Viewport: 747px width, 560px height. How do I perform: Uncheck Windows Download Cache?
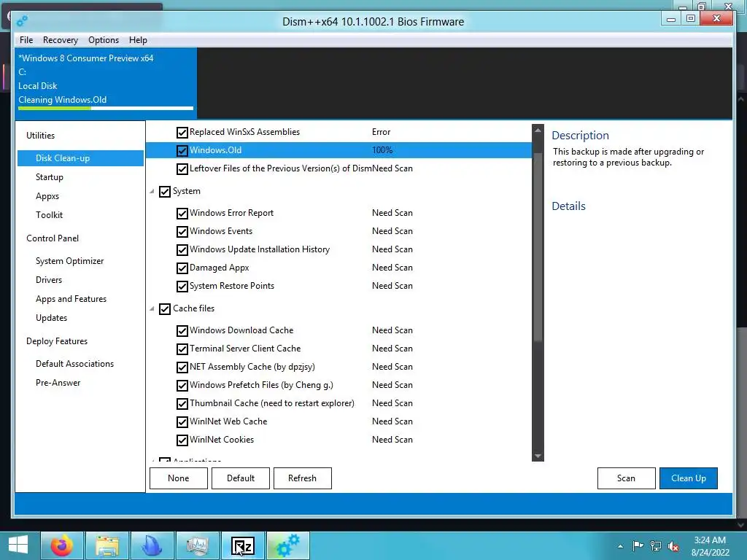tap(182, 330)
